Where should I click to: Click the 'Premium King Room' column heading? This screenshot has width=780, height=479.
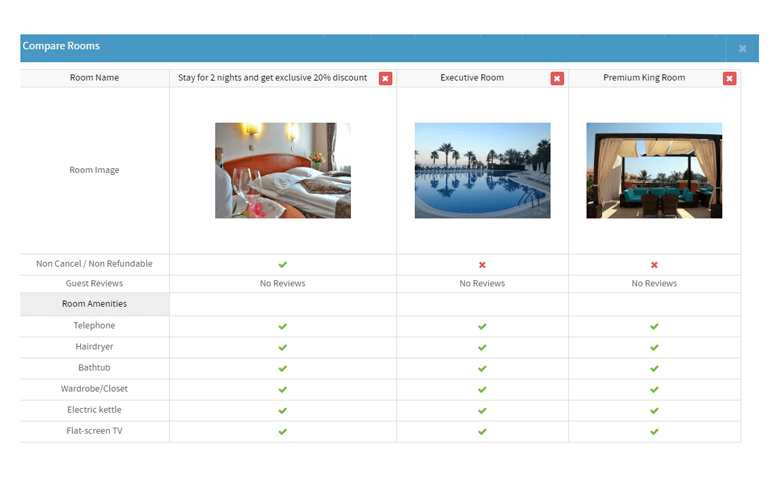644,78
